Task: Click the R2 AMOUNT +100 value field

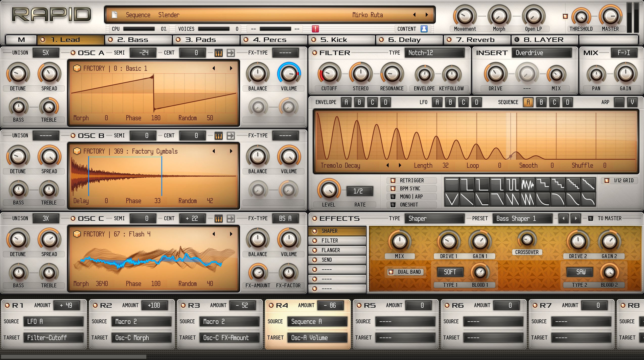Action: point(154,305)
